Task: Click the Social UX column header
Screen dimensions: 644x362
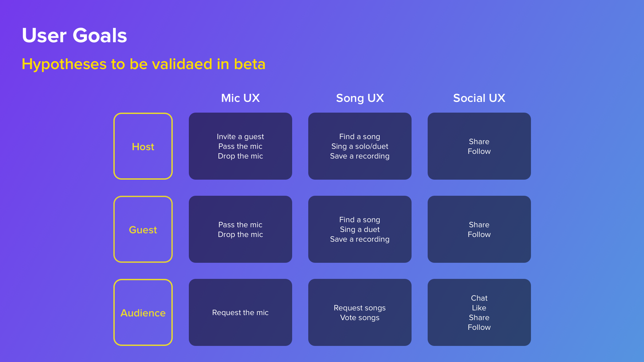Action: coord(479,98)
